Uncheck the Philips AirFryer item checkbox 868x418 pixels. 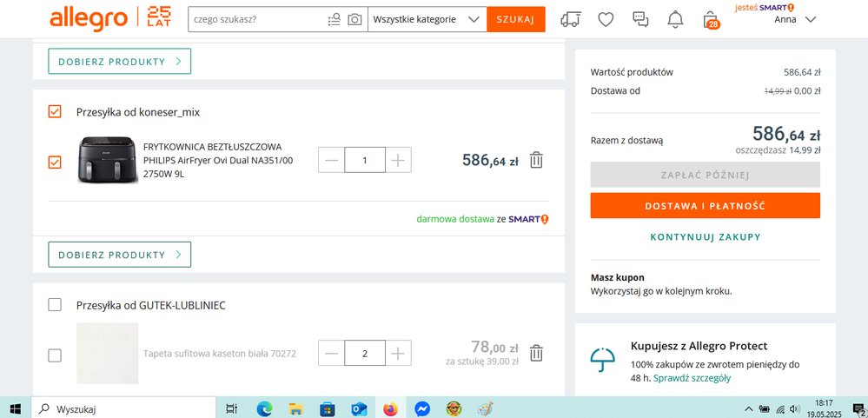coord(55,163)
